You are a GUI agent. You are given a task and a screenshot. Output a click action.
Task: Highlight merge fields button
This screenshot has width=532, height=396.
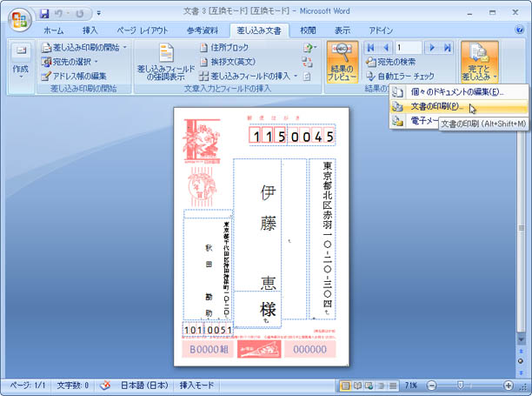pos(165,61)
